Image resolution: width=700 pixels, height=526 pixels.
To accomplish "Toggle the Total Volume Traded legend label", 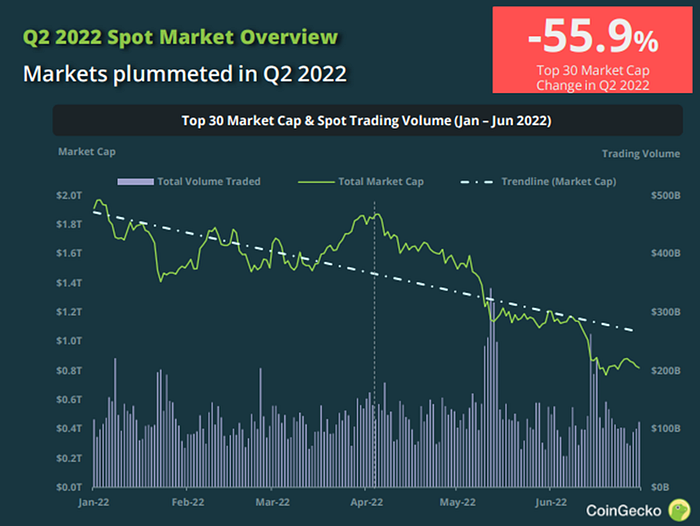I will click(209, 181).
